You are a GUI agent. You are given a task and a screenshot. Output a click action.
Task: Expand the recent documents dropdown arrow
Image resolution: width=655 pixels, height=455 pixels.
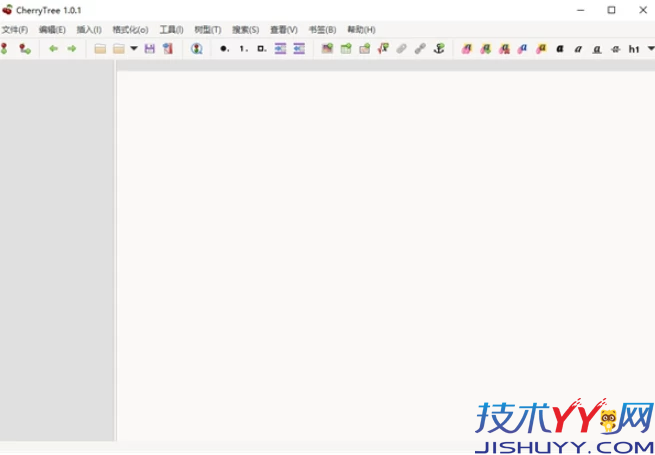click(134, 49)
